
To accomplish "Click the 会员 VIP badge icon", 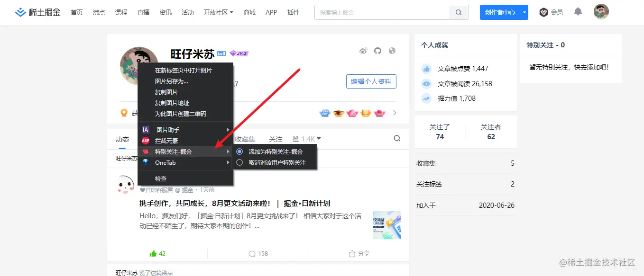I will click(543, 12).
